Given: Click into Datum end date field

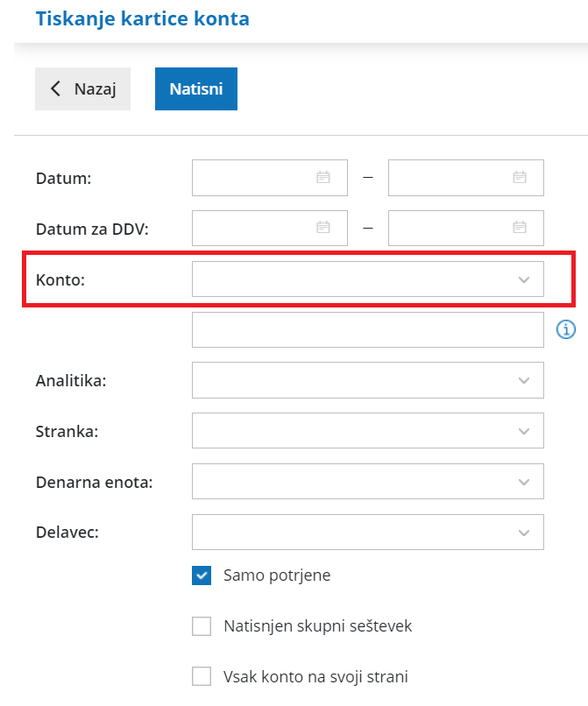Looking at the screenshot, I should click(x=466, y=178).
